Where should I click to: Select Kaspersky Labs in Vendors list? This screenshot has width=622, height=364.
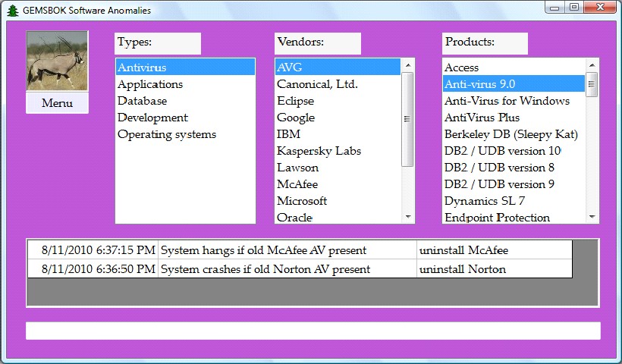[319, 151]
